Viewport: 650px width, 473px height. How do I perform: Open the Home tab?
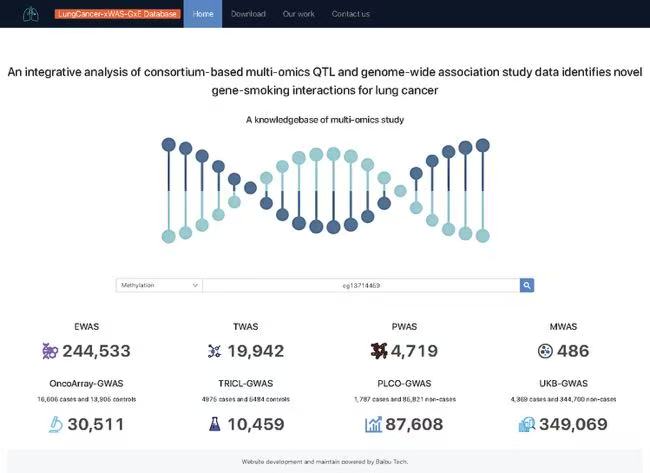point(203,14)
